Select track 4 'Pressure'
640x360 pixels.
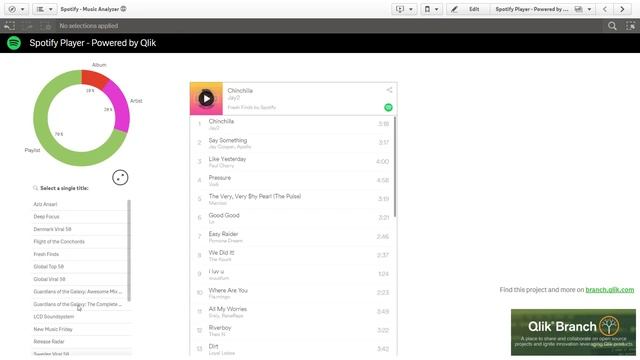pos(292,180)
